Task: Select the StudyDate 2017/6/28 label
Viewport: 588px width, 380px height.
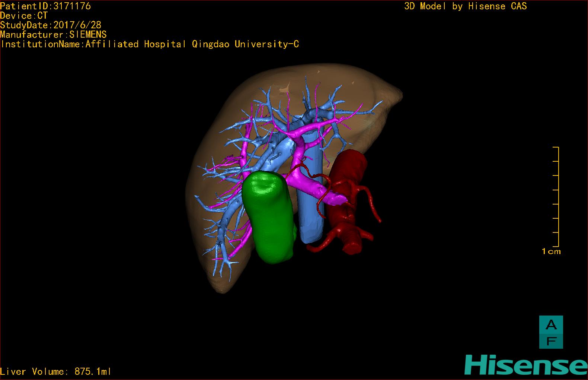Action: [x=51, y=25]
